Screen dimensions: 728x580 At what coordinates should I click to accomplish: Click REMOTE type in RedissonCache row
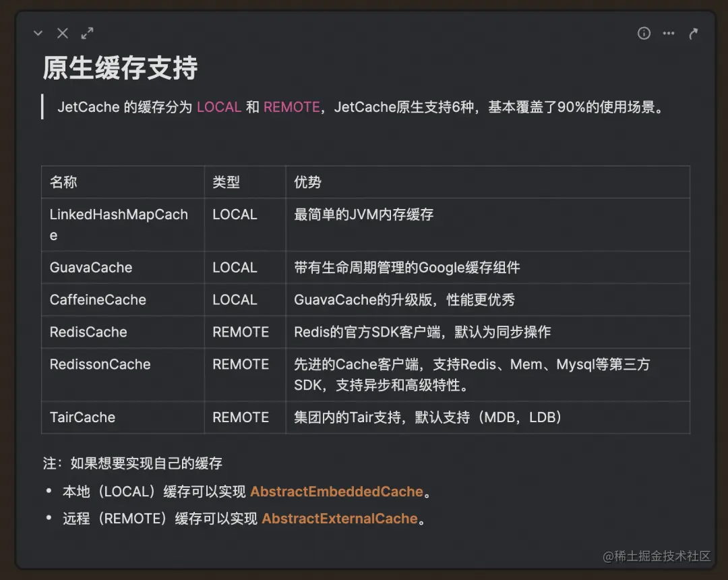245,375
